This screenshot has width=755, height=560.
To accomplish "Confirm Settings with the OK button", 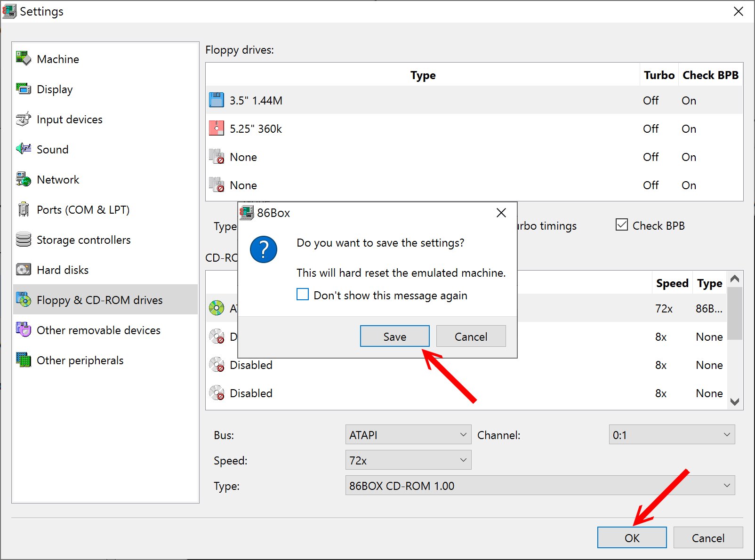I will pos(632,538).
